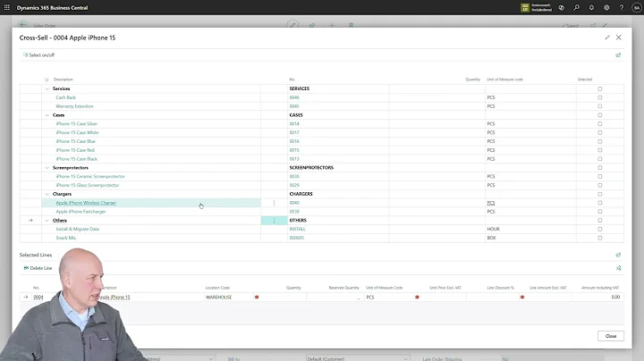Collapse the Cases group
Viewport: 644px width, 361px height.
[47, 115]
